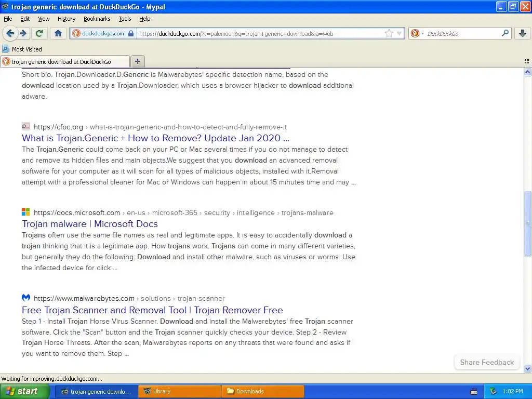
Task: Select the trojan generic download tab
Action: (65, 61)
